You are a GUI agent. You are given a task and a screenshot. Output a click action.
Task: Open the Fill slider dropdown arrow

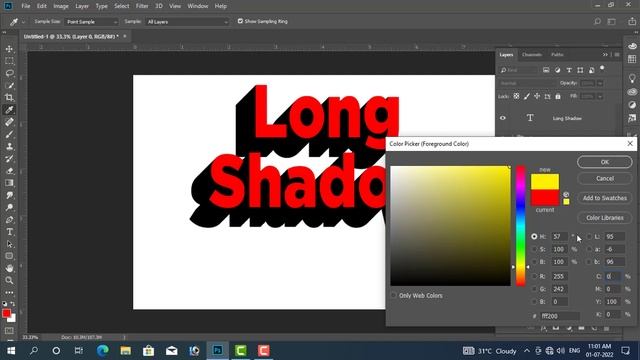pyautogui.click(x=600, y=96)
